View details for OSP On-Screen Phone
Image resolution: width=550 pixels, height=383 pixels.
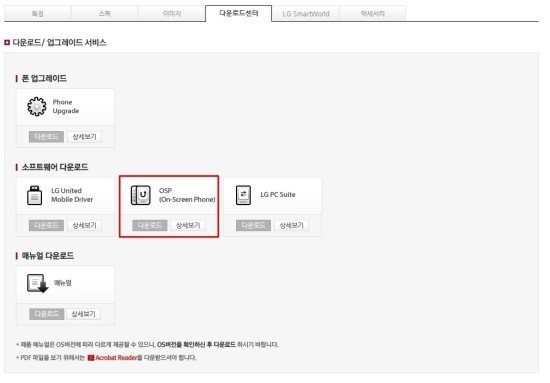tap(188, 225)
